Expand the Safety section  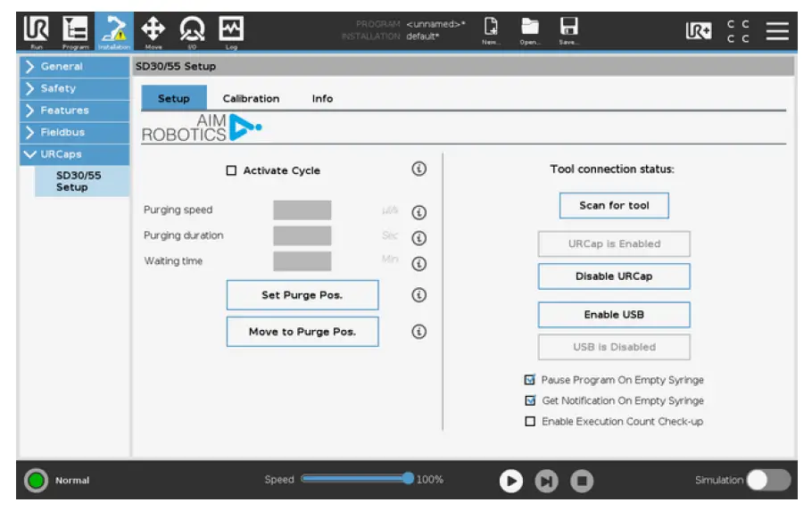click(74, 88)
